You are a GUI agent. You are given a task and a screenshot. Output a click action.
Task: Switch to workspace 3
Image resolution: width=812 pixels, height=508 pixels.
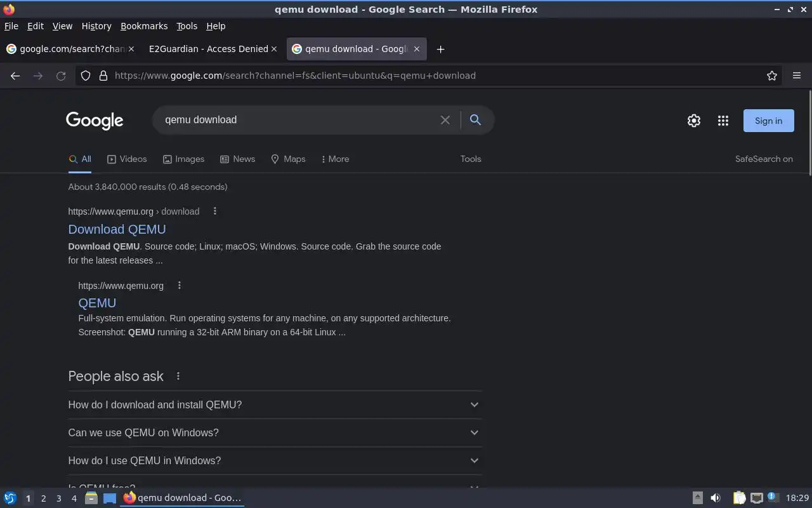tap(58, 498)
